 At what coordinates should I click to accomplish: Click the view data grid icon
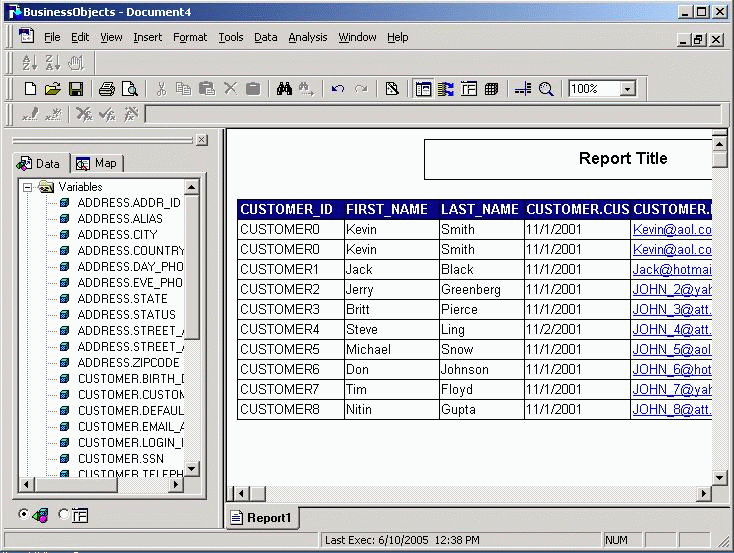pos(492,88)
